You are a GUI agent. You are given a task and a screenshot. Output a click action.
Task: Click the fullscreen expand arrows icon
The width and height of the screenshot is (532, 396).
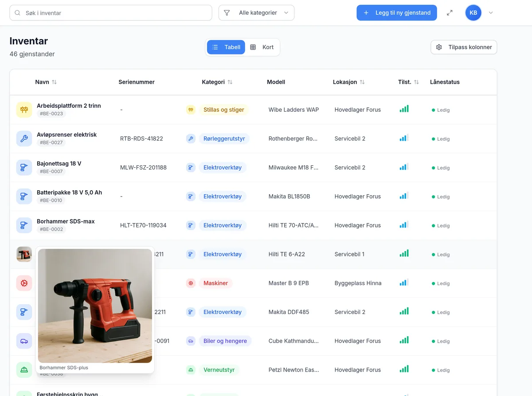(450, 13)
